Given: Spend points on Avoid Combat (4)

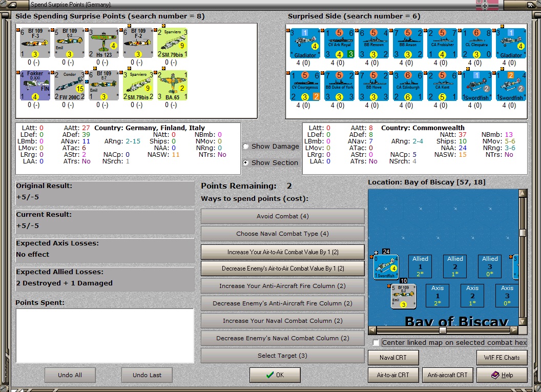Looking at the screenshot, I should coord(283,216).
